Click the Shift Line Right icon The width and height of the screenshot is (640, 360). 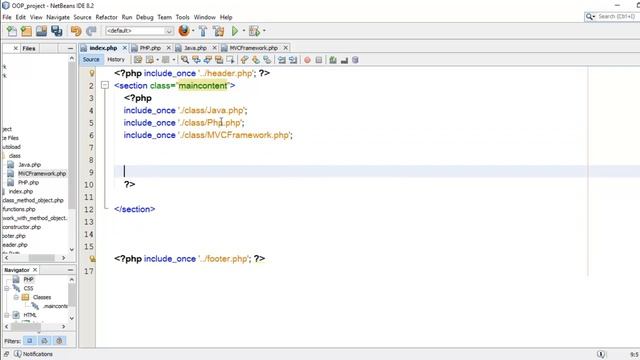coord(293,60)
